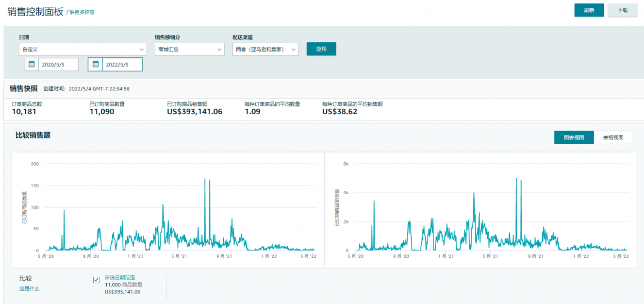Open the end date calendar icon
644x304 pixels.
(96, 64)
